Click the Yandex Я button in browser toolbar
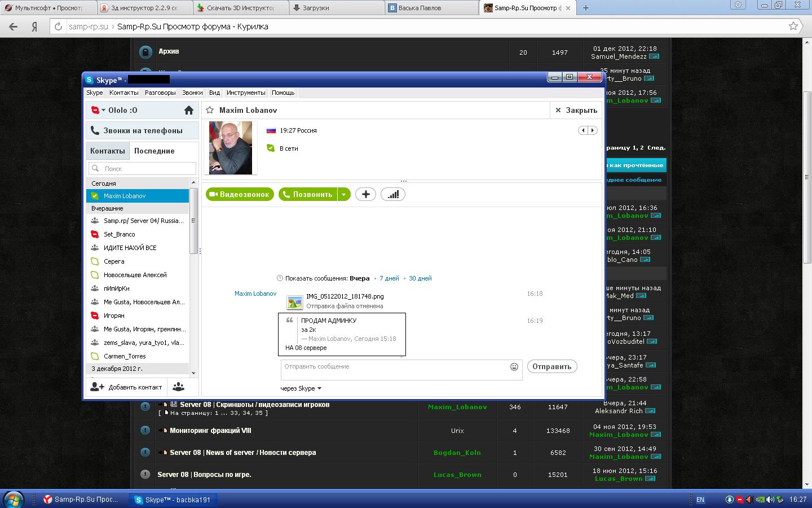Viewport: 812px width, 508px height. 34,27
